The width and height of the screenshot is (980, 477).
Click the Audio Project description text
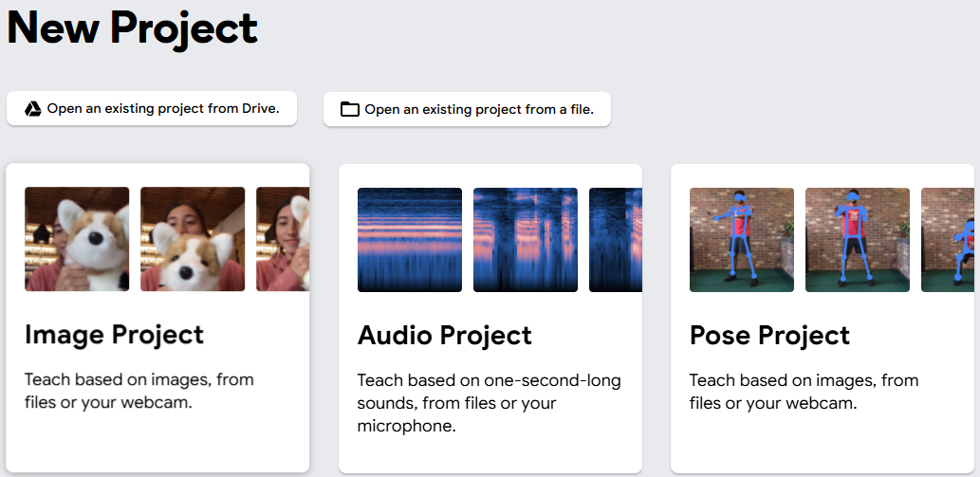pos(489,403)
